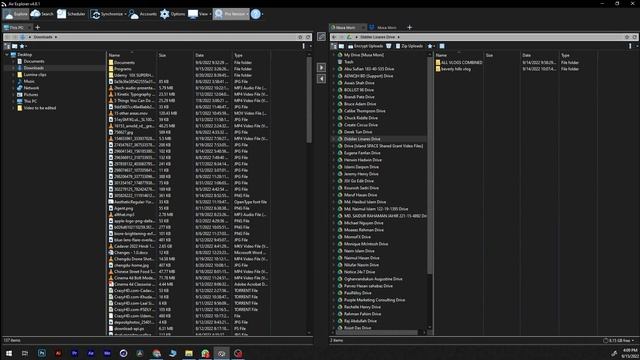Select beverly hills vlog folder
640x360 pixels.
[x=456, y=69]
